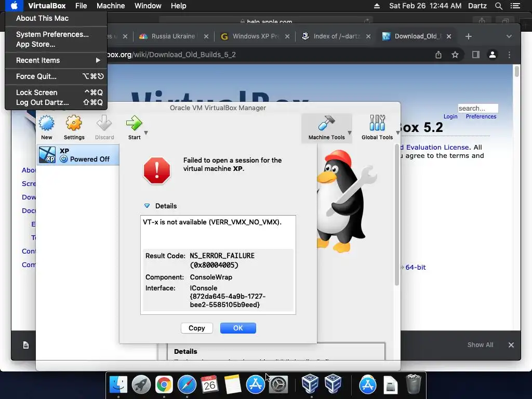Switch to Windows XP Pro browser tab
This screenshot has width=532, height=399.
point(255,36)
